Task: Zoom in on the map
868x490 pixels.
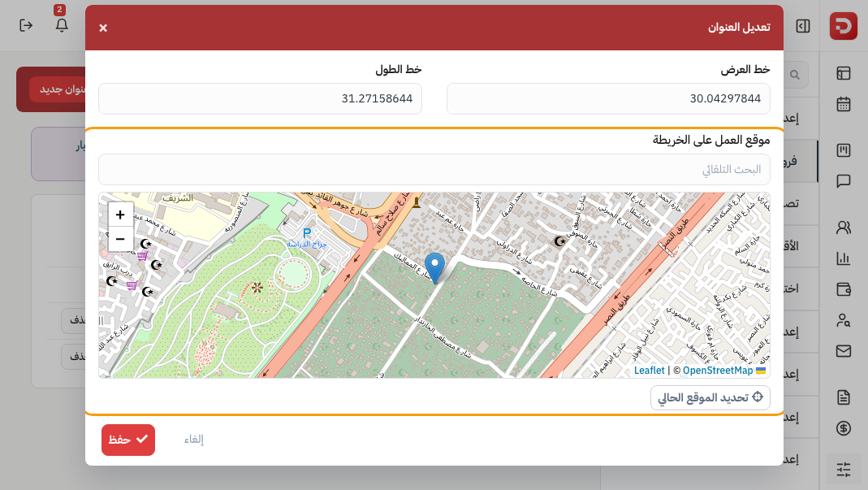Action: (120, 215)
